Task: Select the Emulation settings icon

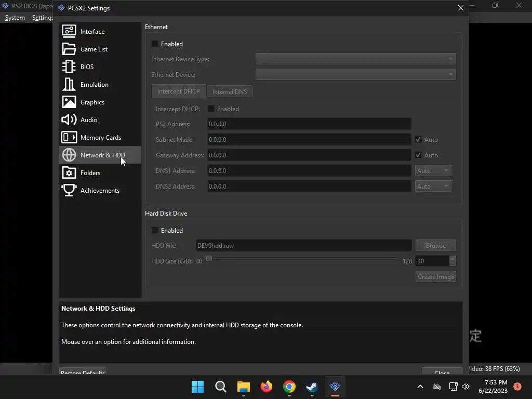Action: (69, 84)
